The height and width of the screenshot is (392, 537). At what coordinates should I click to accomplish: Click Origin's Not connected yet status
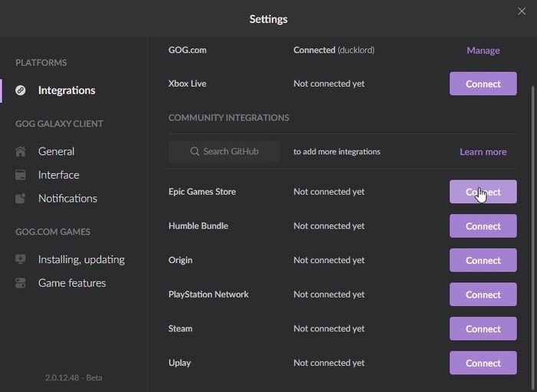329,260
